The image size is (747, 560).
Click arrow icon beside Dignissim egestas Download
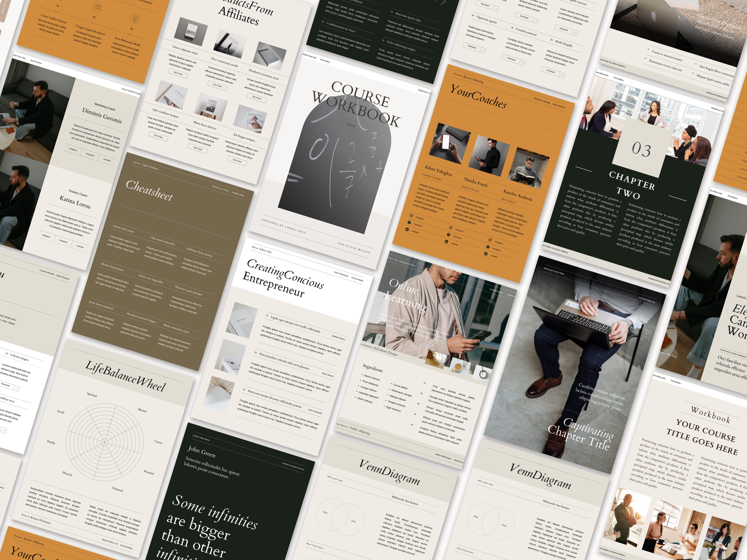(x=483, y=50)
